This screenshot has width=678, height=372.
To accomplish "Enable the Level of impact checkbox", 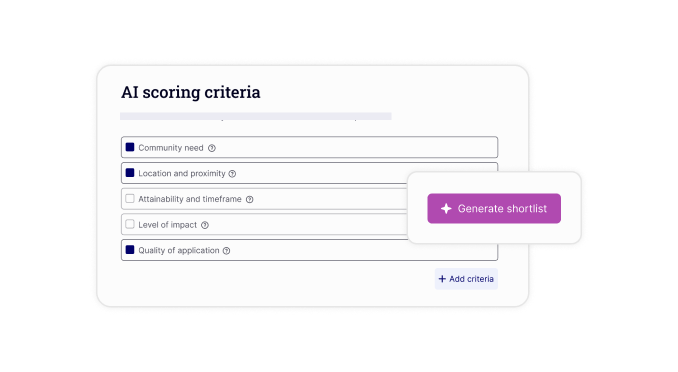I will (130, 224).
